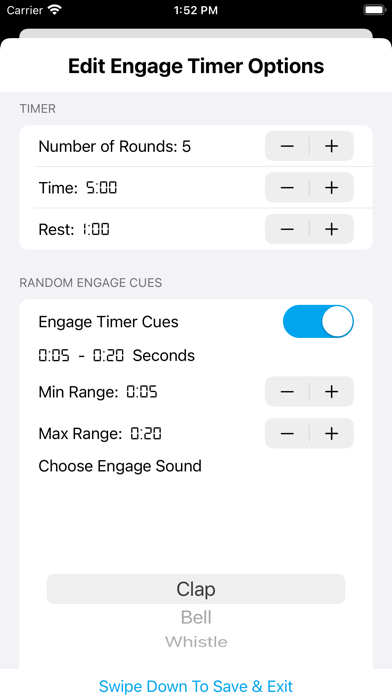Tap minus to reduce round Time
This screenshot has height=696, width=392.
(287, 188)
